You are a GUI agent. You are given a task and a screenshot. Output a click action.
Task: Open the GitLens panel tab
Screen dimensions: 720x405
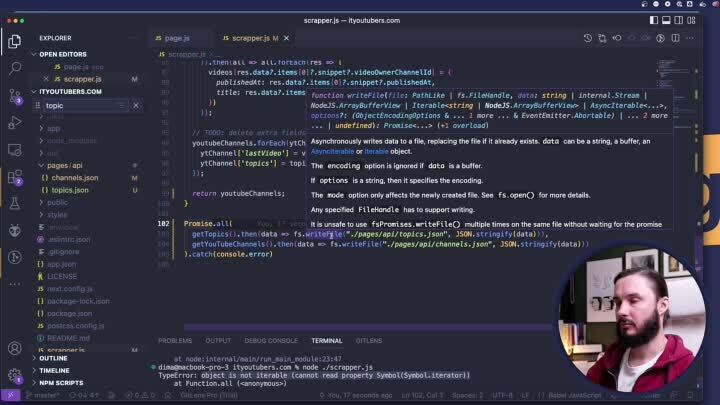coord(369,341)
